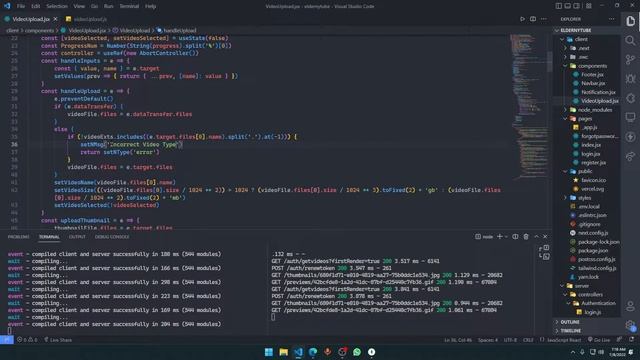This screenshot has width=640, height=360.
Task: Toggle secondary side bar layout icon
Action: pos(576,6)
